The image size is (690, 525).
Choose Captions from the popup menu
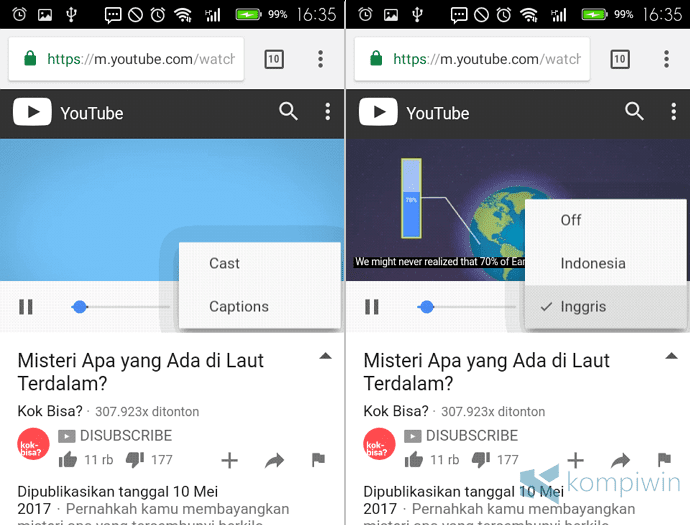(x=260, y=306)
